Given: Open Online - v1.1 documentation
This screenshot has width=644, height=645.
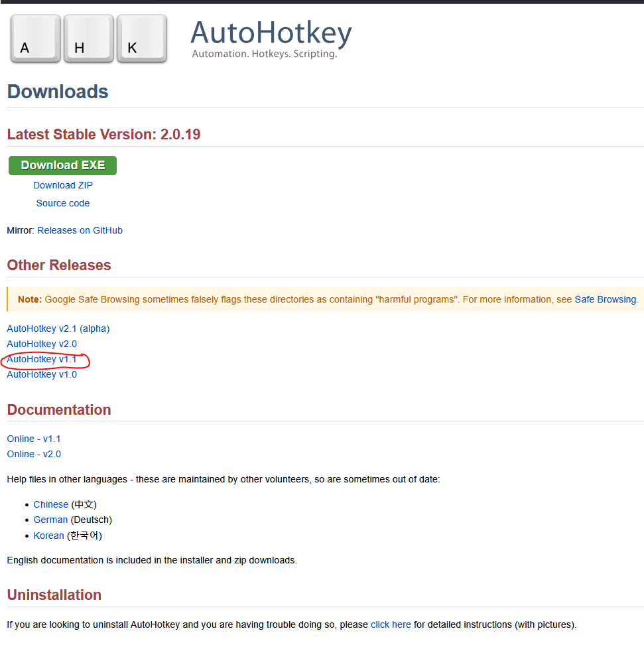Looking at the screenshot, I should point(34,439).
